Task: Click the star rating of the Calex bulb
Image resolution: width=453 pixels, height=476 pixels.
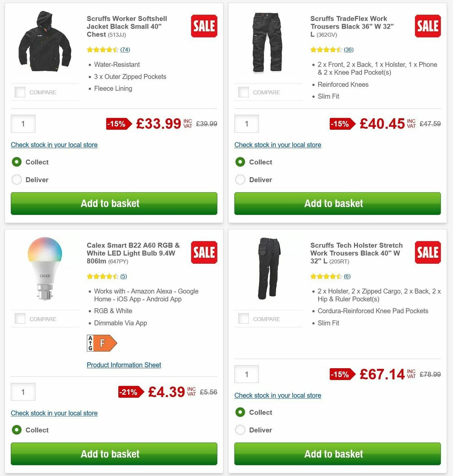Action: [102, 276]
